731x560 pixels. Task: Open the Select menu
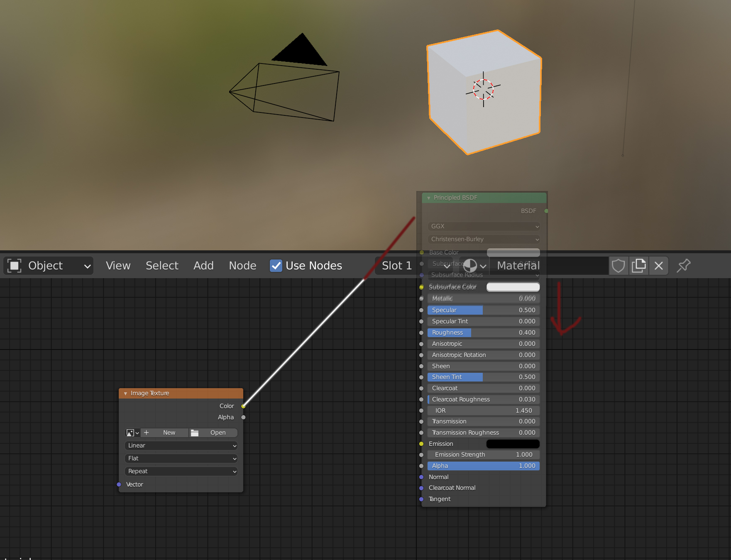(x=162, y=266)
